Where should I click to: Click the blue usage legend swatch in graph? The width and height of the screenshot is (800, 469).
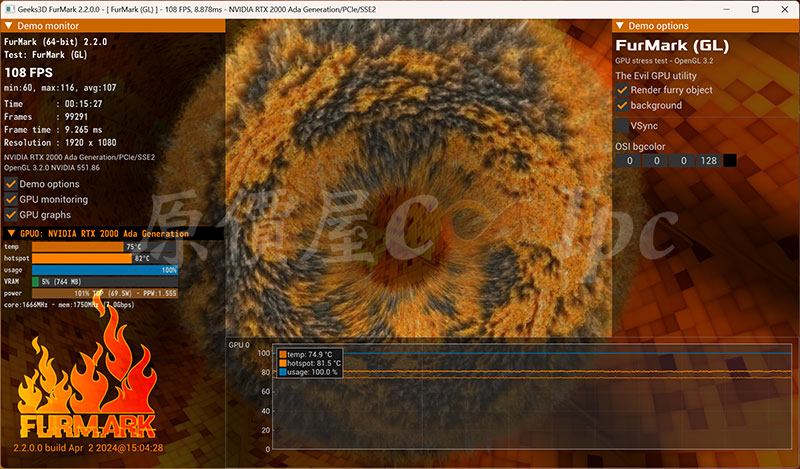283,372
